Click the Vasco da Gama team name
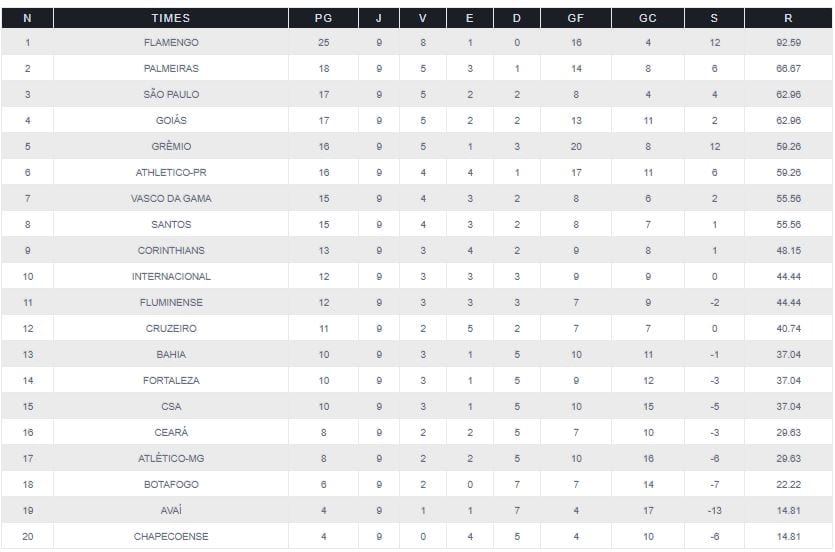835x552 pixels. pyautogui.click(x=171, y=199)
